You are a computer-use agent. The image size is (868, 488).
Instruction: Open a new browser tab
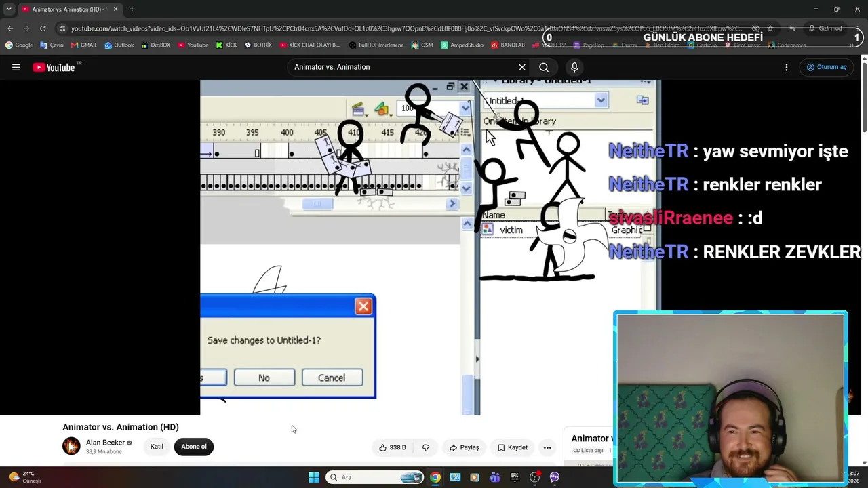132,9
